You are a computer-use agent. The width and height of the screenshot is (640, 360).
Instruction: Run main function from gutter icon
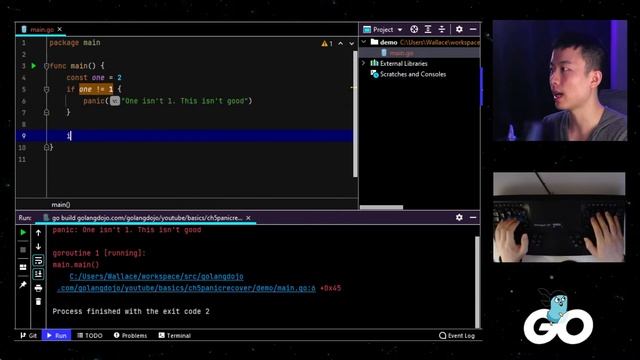(34, 66)
